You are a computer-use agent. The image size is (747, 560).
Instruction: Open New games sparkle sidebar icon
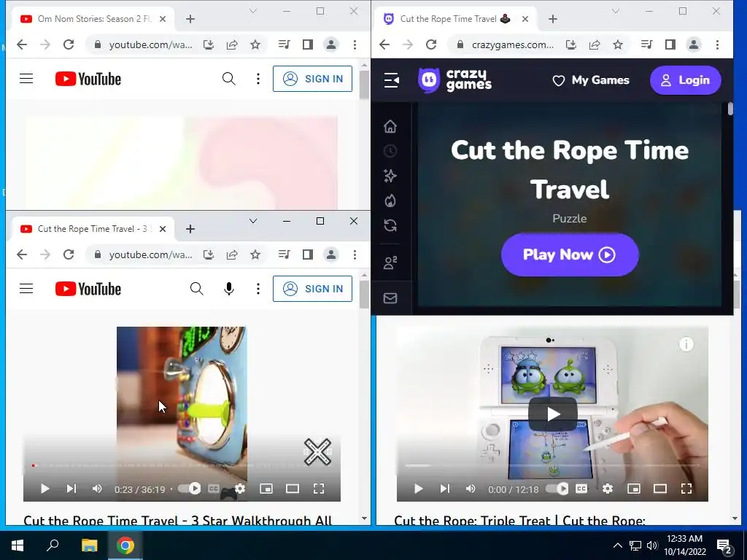(390, 176)
